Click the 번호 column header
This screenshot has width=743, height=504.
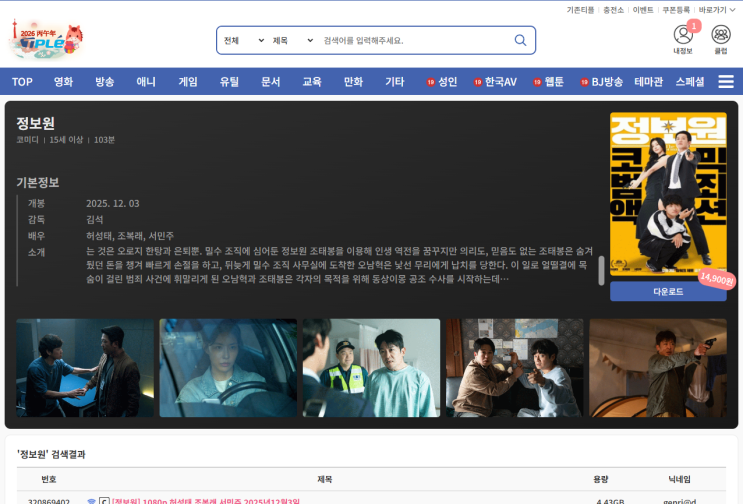pos(49,479)
